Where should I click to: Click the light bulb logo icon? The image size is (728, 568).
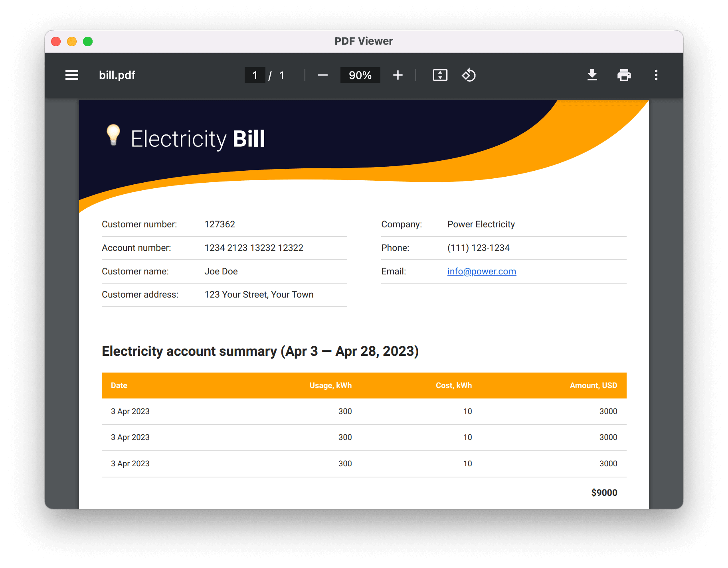pyautogui.click(x=113, y=135)
